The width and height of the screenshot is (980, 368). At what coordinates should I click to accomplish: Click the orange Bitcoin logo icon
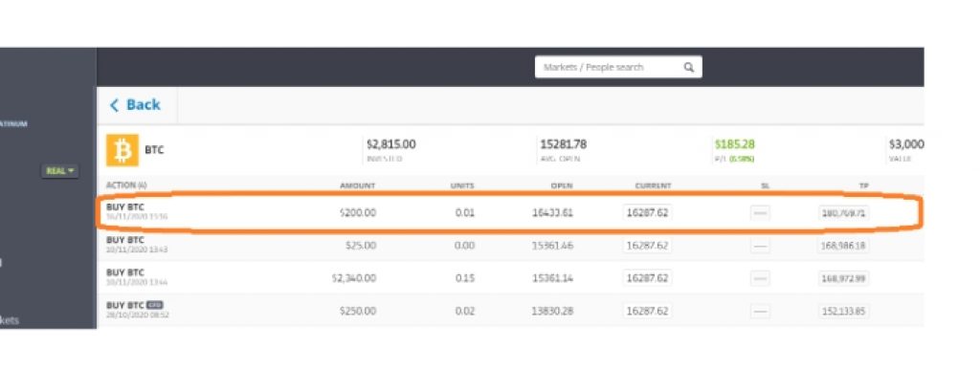point(122,150)
